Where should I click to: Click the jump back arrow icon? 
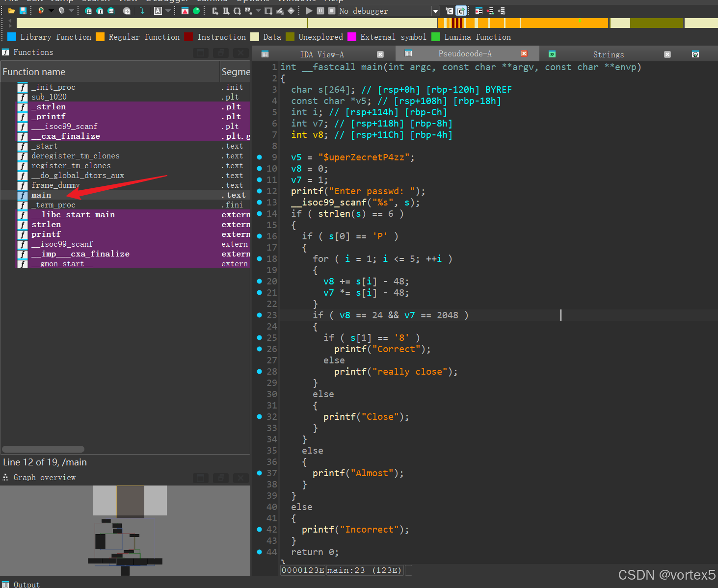click(x=41, y=11)
